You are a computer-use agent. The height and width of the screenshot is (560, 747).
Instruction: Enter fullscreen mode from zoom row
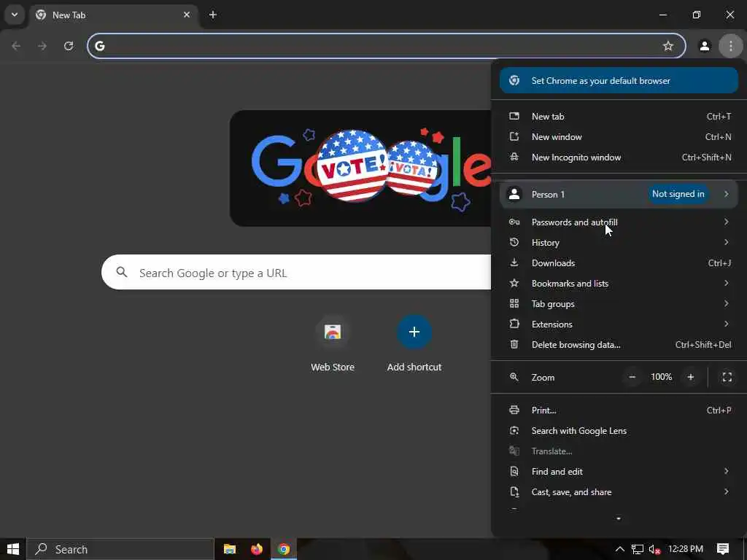coord(727,377)
